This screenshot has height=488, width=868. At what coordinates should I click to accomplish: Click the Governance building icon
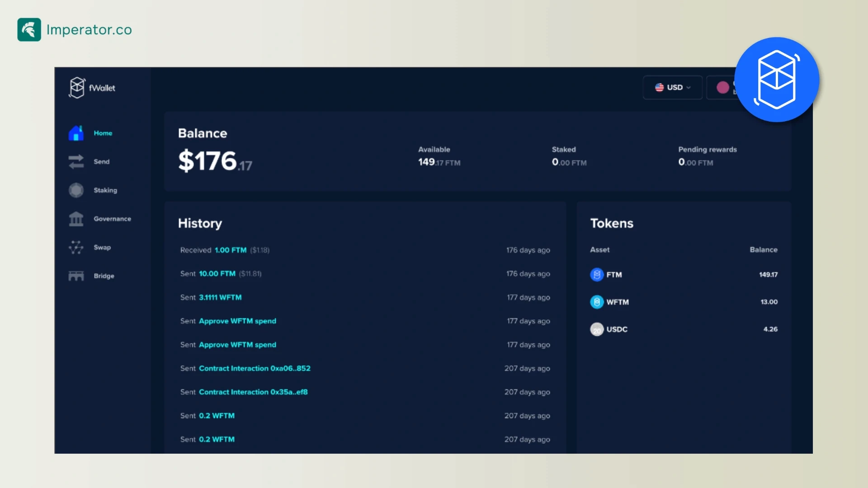point(76,219)
